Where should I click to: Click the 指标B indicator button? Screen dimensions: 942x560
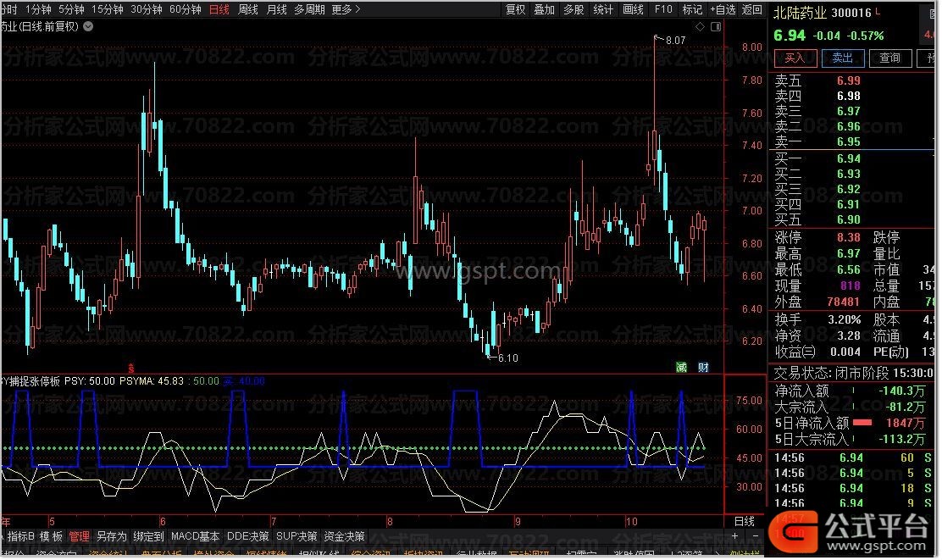pyautogui.click(x=21, y=536)
